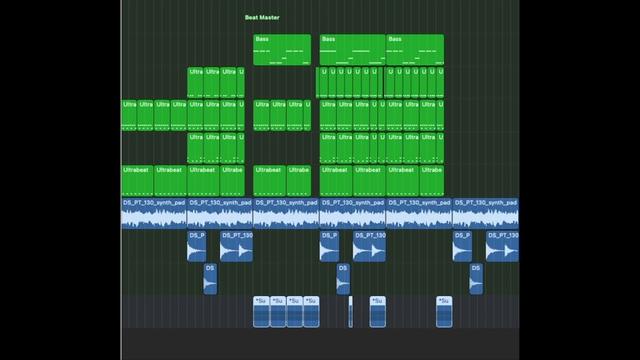Select the third DS_PT_130_synth_pad audio region
Image resolution: width=640 pixels, height=360 pixels.
pos(286,213)
